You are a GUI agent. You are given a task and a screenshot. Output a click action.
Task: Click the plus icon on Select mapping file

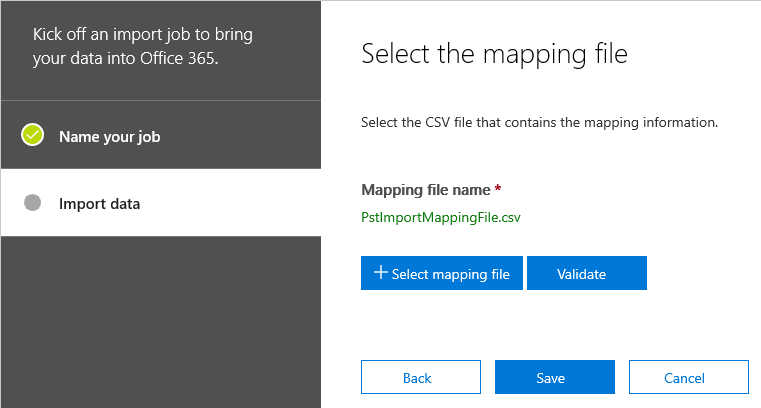380,272
